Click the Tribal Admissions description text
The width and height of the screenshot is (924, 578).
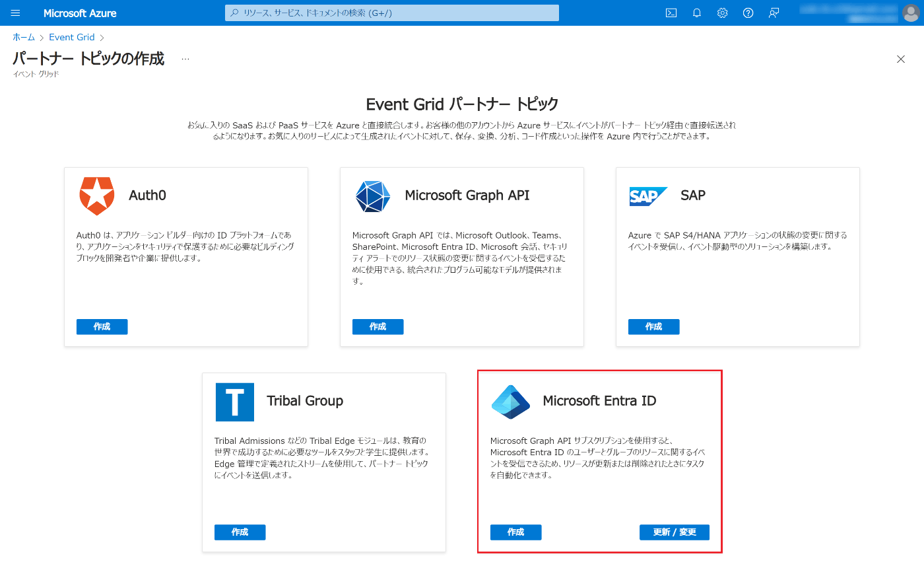(x=323, y=458)
